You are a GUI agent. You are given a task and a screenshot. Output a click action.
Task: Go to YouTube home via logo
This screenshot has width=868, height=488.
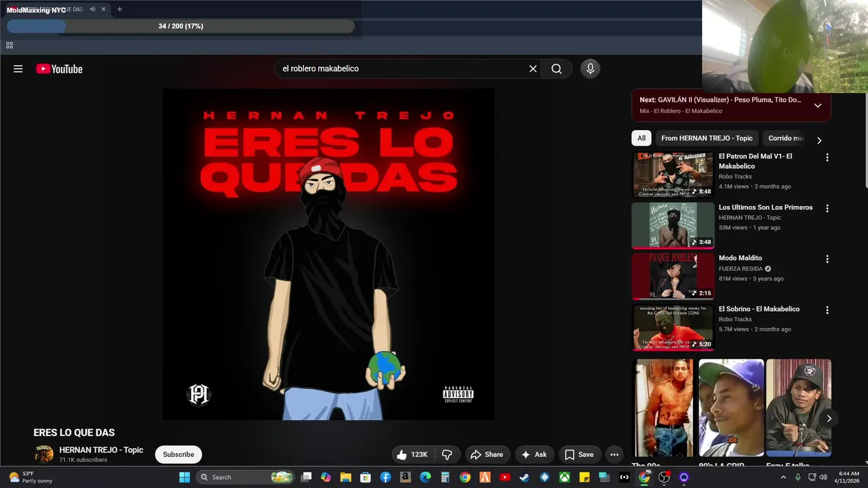59,68
